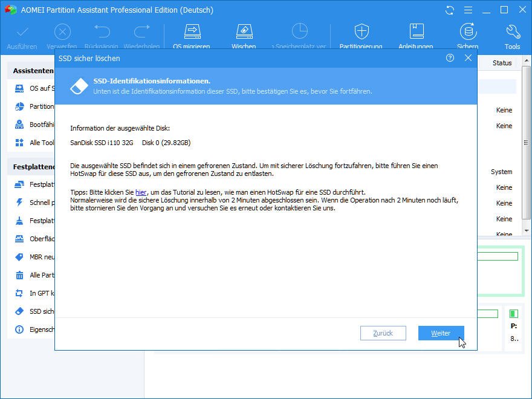Open Eigenschaften info sidebar entry
The image size is (532, 399).
coord(34,329)
